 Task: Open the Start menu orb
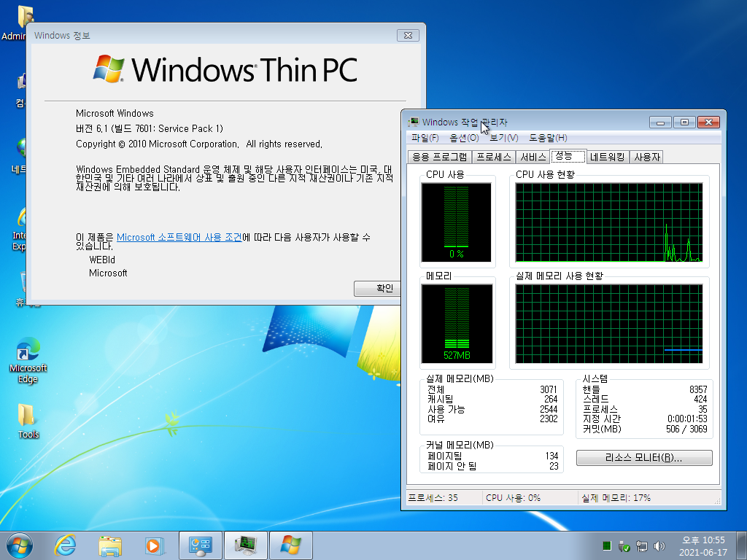tap(20, 545)
